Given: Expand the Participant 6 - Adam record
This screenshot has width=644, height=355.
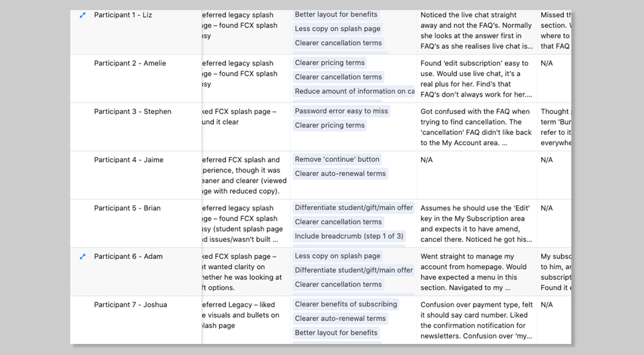Looking at the screenshot, I should tap(83, 257).
